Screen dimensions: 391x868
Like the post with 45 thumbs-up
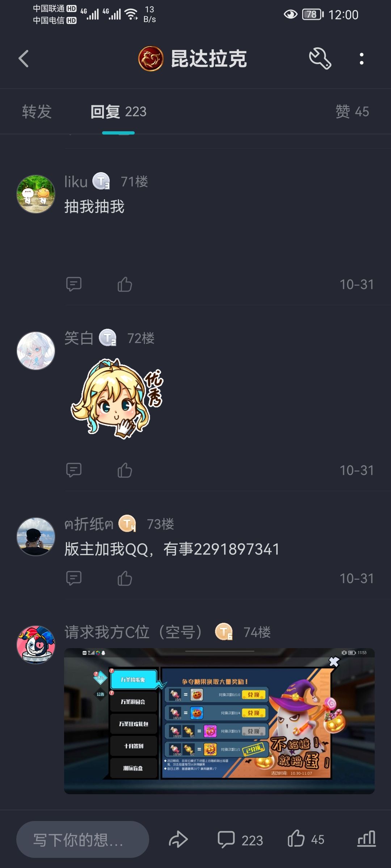click(306, 839)
